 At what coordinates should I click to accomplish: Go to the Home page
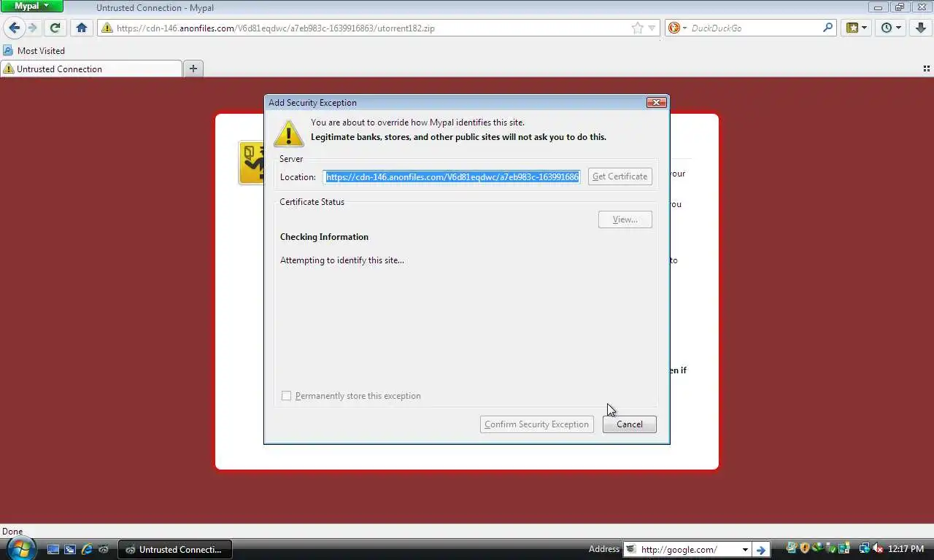tap(82, 28)
